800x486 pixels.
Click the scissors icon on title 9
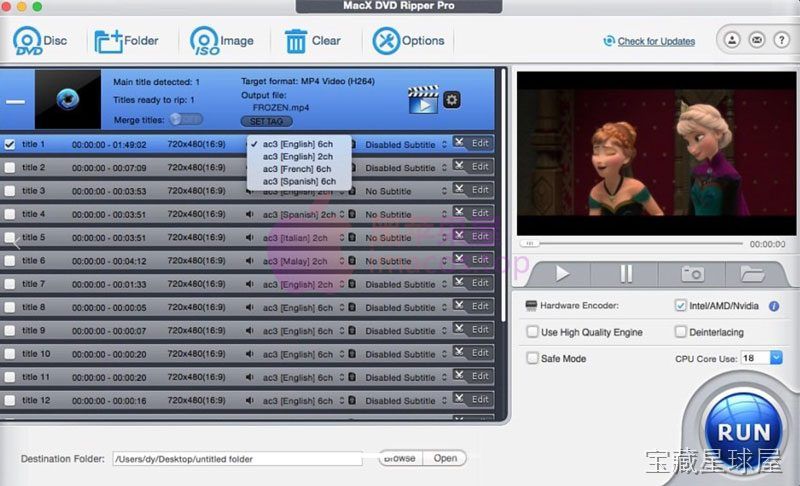point(459,328)
